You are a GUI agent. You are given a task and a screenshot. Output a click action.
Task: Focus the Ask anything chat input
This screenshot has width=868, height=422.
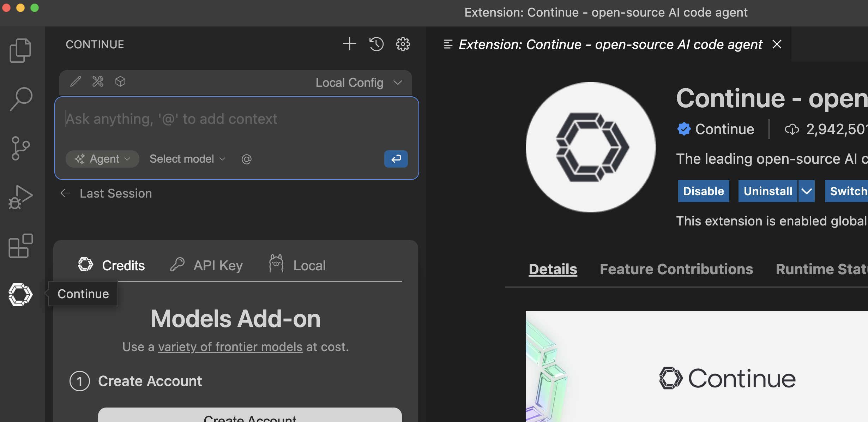coord(236,119)
